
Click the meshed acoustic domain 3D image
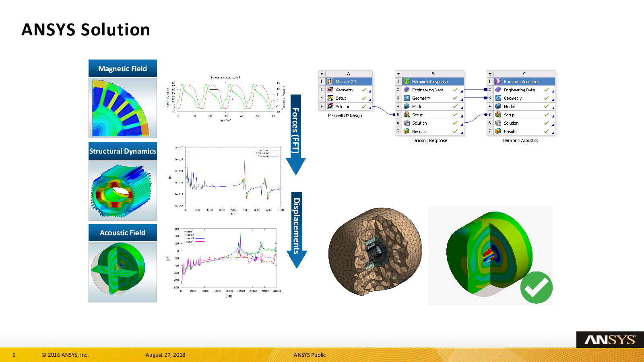375,252
